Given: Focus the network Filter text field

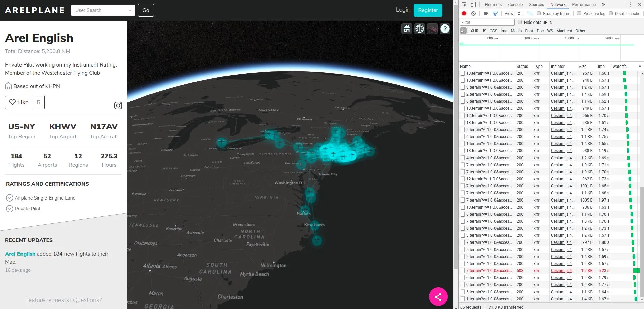Looking at the screenshot, I should (487, 22).
